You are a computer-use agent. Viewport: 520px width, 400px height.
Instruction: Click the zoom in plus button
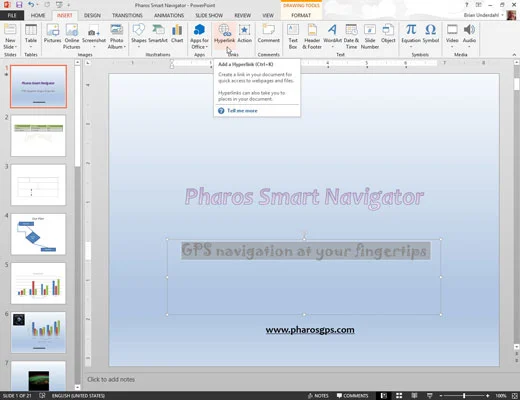[x=488, y=396]
